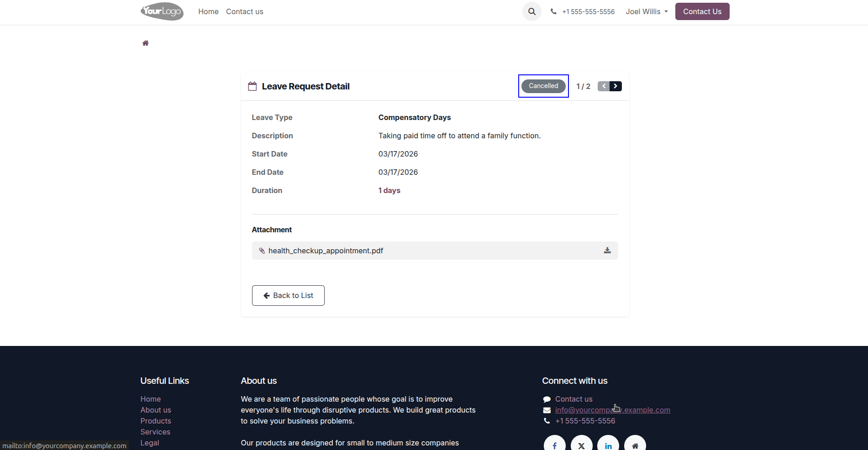Go to next leave request arrow
Viewport: 868px width, 450px height.
click(615, 86)
